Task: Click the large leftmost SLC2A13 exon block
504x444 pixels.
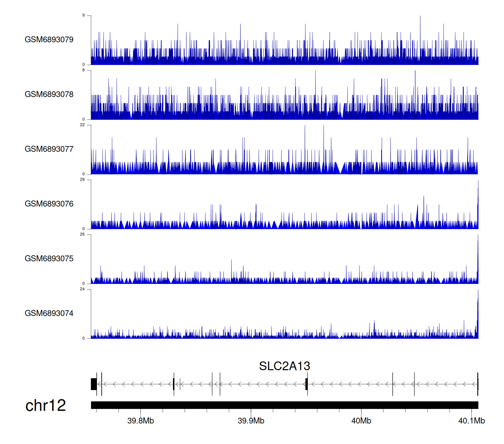Action: [x=94, y=384]
